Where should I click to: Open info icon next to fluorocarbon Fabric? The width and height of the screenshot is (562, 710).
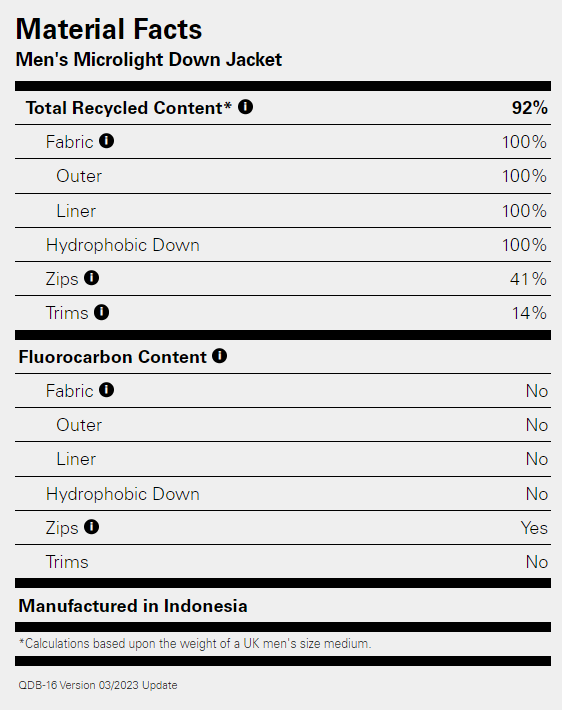click(106, 390)
